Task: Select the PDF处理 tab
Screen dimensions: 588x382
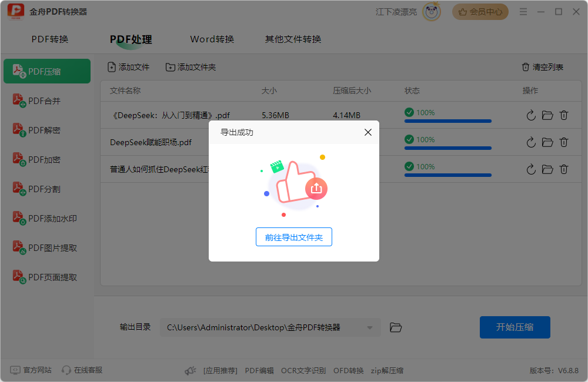Action: (x=131, y=39)
